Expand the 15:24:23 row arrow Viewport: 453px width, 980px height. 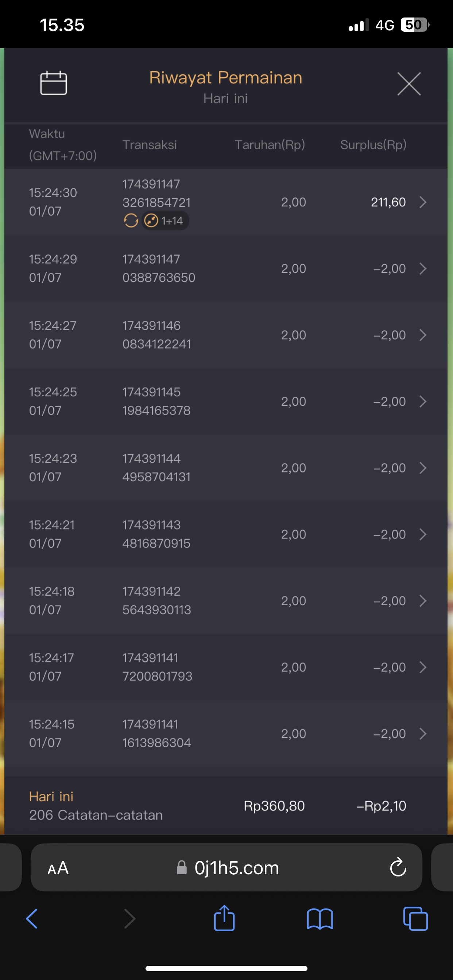point(423,468)
